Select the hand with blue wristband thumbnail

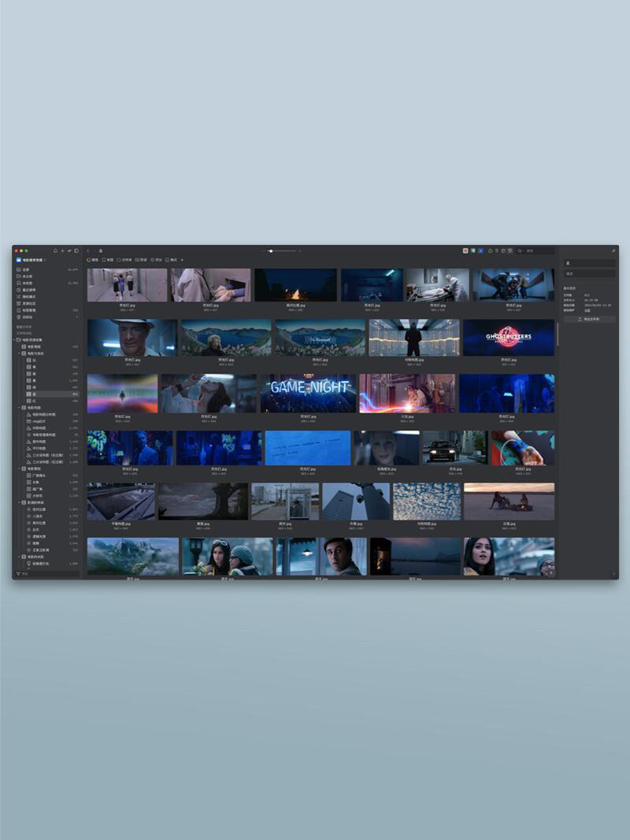523,448
